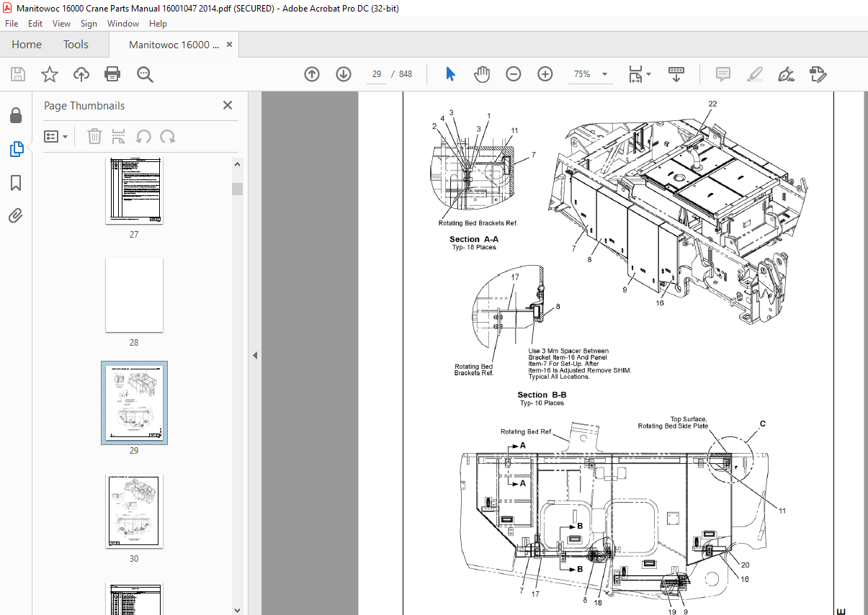868x615 pixels.
Task: Collapse the navigation pane with the side arrow
Action: click(x=254, y=355)
